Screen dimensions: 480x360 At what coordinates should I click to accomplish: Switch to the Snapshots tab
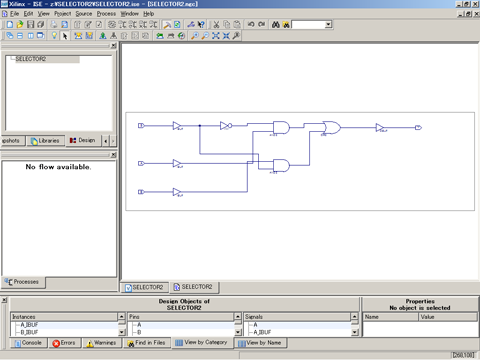[x=13, y=141]
